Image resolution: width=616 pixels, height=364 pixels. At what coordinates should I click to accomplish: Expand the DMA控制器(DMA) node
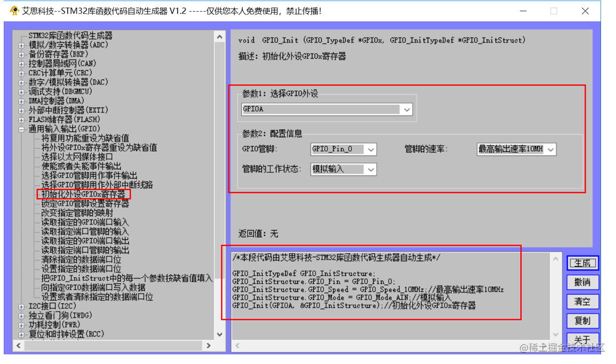[x=21, y=101]
